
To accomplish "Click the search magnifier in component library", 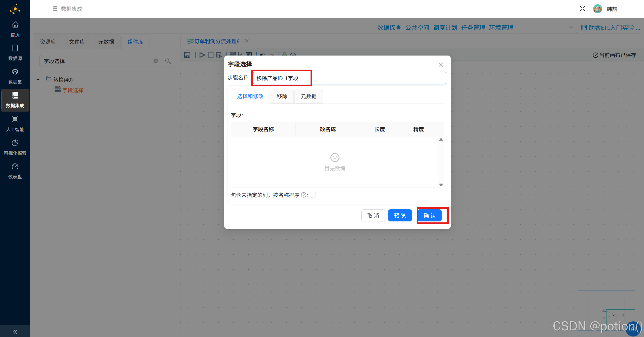I will [168, 61].
